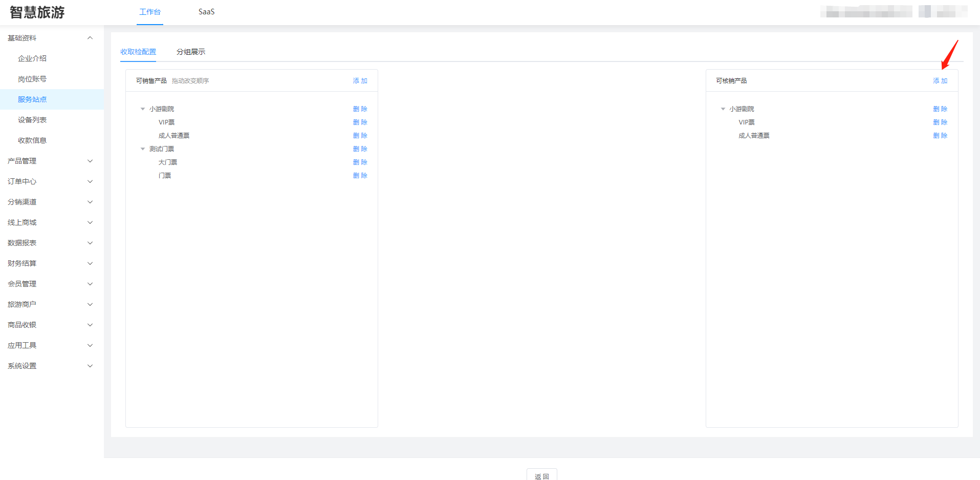The width and height of the screenshot is (980, 480).
Task: Switch to the 分组展示 tab
Action: [x=190, y=52]
